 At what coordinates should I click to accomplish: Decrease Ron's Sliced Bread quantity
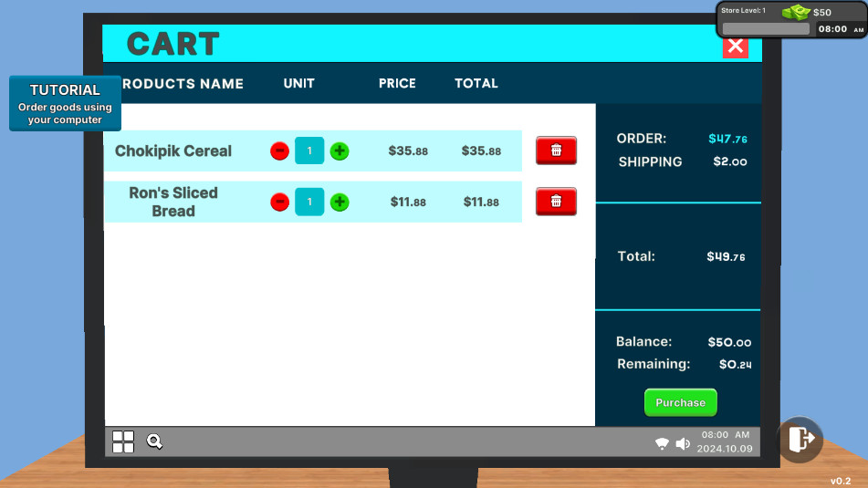pos(279,202)
